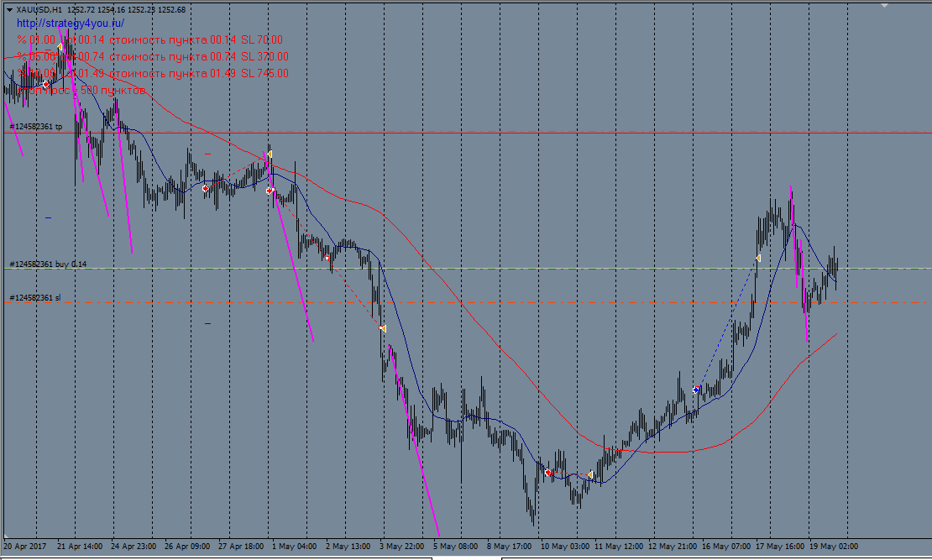
Task: Click the '8 May 17:00' time axis label
Action: (509, 546)
